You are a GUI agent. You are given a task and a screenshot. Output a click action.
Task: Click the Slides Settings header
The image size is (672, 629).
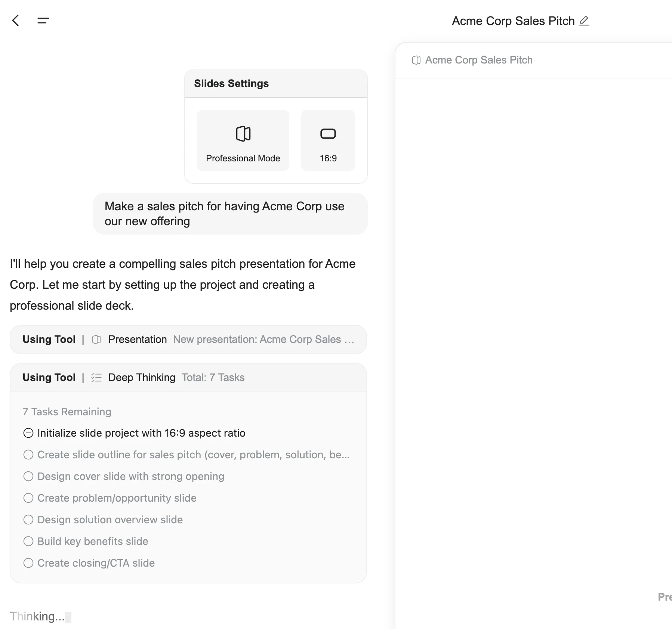click(231, 84)
